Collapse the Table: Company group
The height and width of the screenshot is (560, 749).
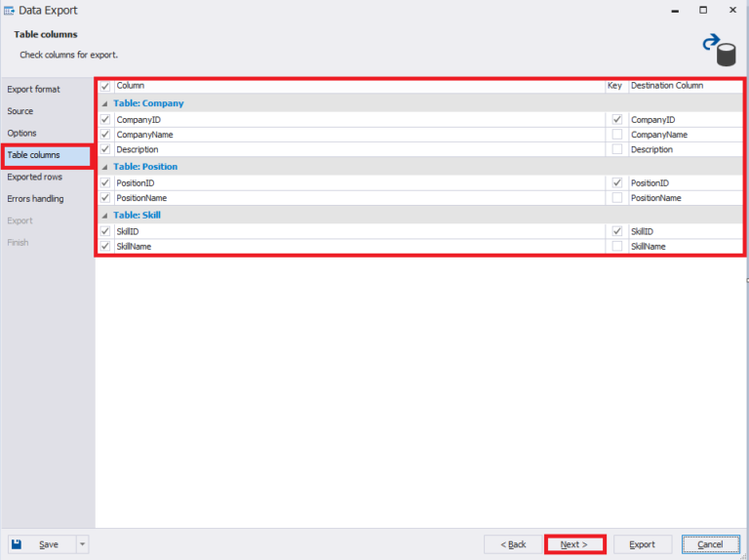click(104, 103)
